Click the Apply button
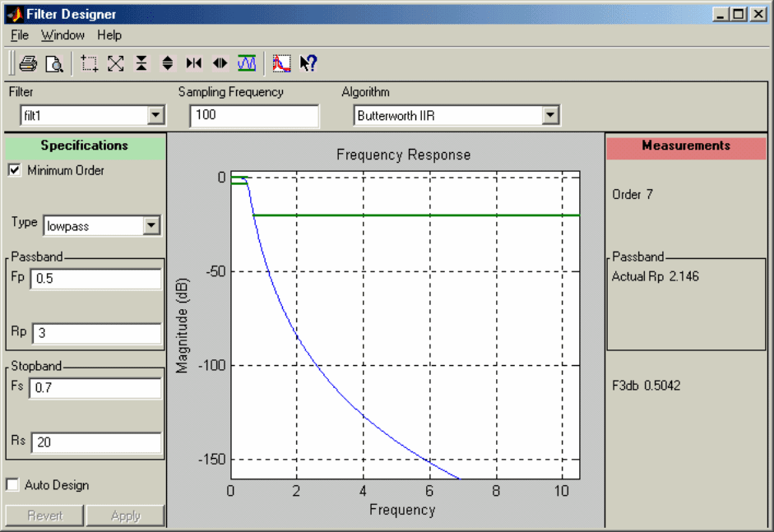The width and height of the screenshot is (774, 532). click(x=125, y=516)
